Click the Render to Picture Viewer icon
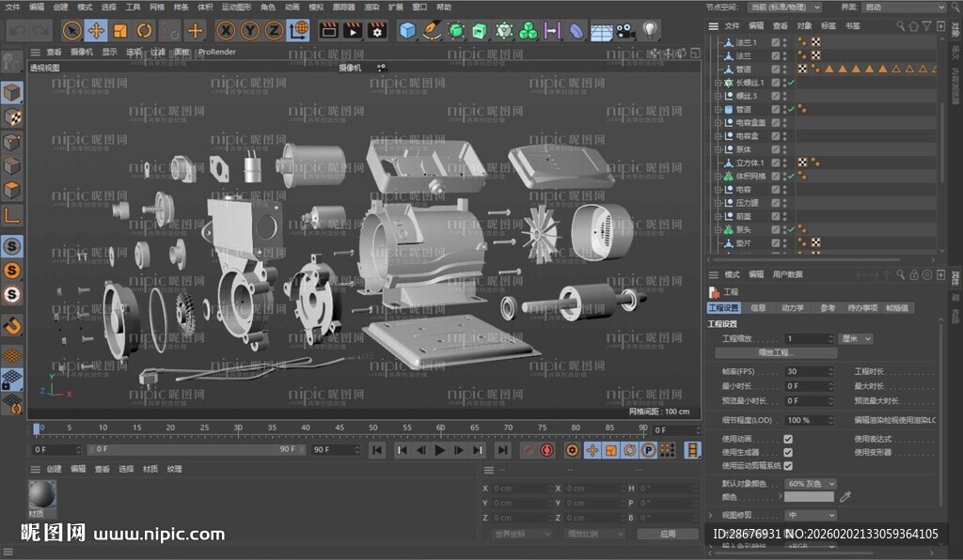Viewport: 963px width, 560px height. [353, 30]
